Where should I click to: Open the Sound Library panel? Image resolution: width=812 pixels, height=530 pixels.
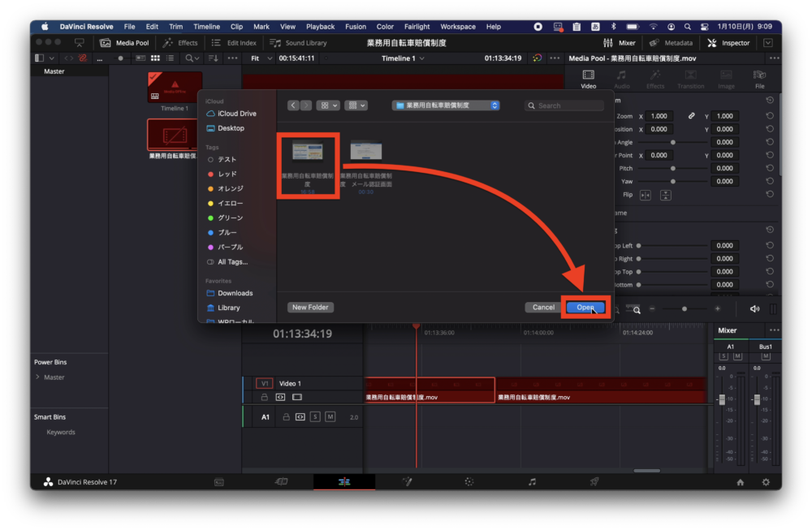click(x=298, y=43)
